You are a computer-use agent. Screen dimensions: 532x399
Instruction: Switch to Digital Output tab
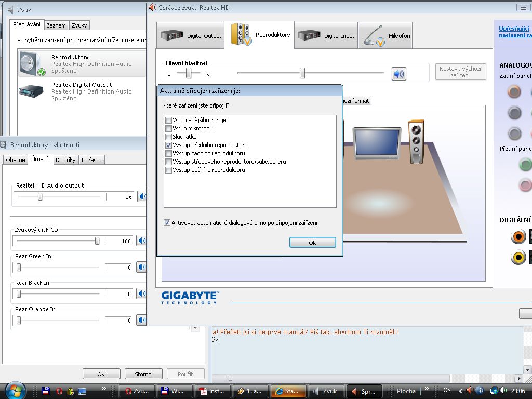click(190, 35)
